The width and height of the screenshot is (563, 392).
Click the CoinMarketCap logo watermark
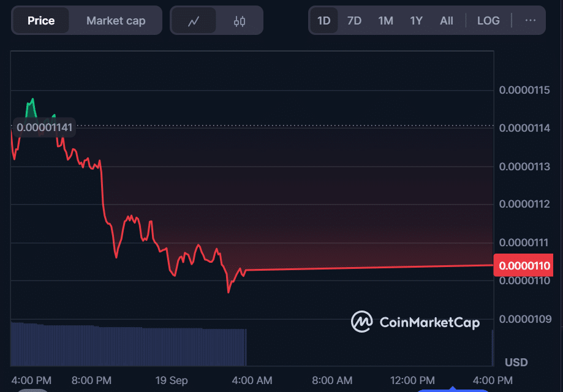[x=415, y=322]
